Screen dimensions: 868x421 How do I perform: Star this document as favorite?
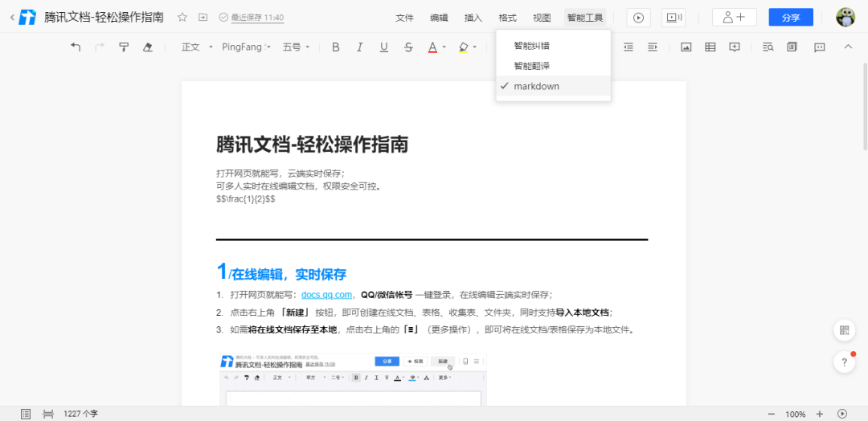pyautogui.click(x=182, y=18)
